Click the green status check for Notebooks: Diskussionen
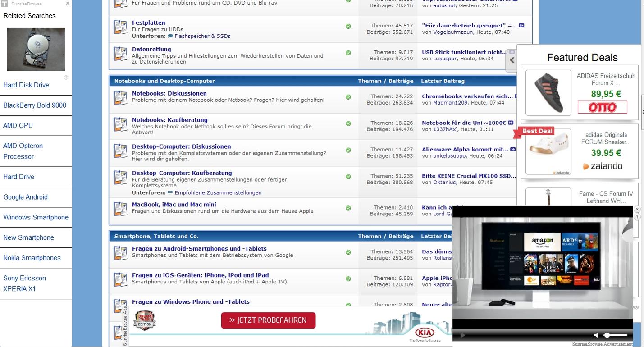Image resolution: width=644 pixels, height=347 pixels. tap(348, 97)
